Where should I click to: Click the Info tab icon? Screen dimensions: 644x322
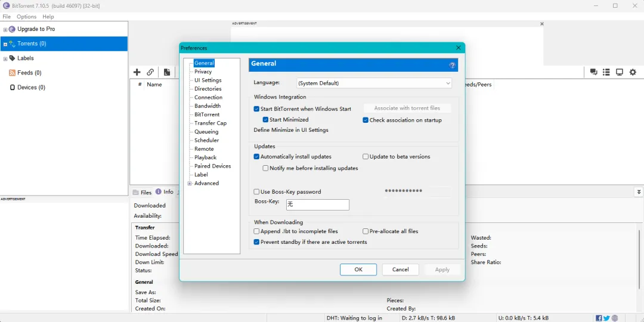[158, 192]
